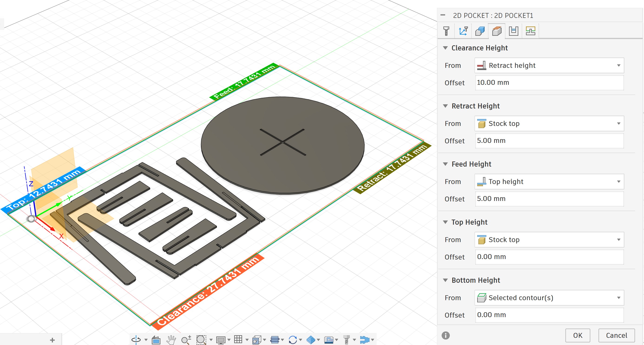Open the Tool tab in 2D Pocket dialog
This screenshot has width=644, height=345.
[x=446, y=31]
